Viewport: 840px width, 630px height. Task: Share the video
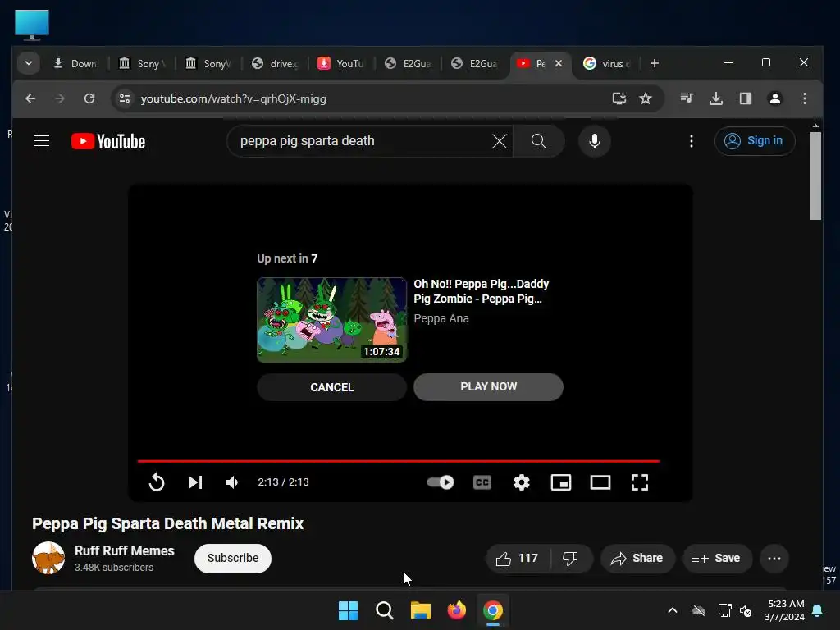pos(637,558)
